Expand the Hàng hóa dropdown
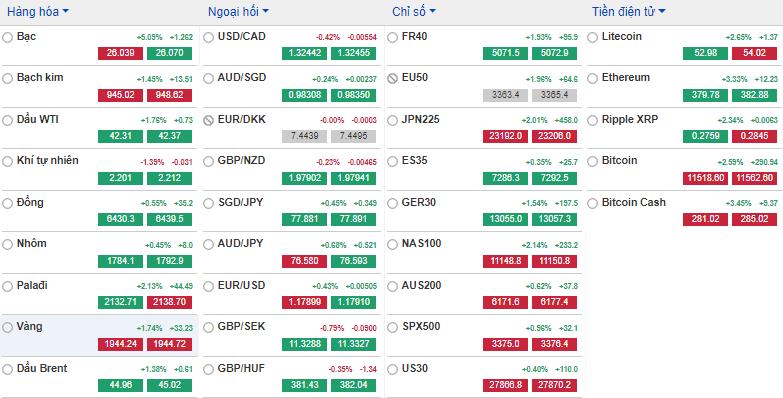This screenshot has height=398, width=783. (x=38, y=11)
